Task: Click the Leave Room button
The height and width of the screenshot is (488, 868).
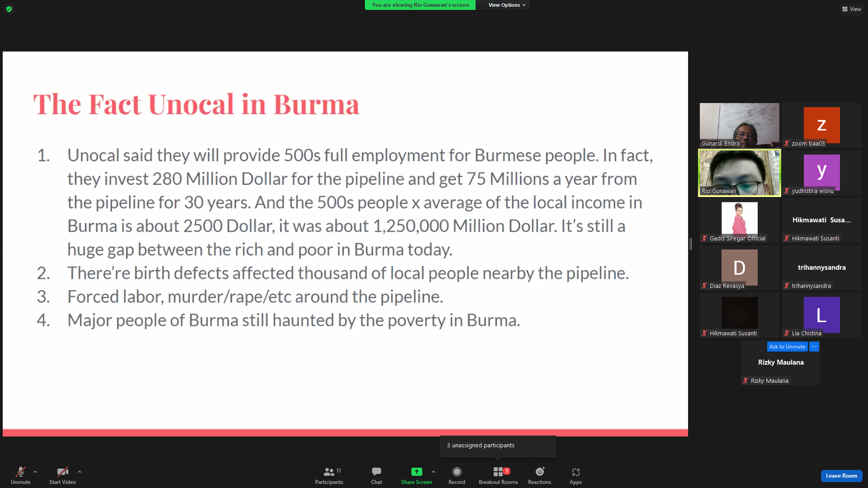Action: tap(841, 476)
